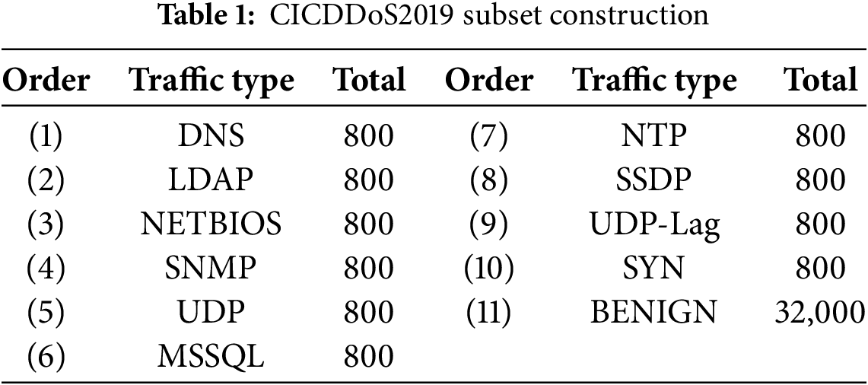Select order number (11)
The image size is (868, 385).
tap(488, 312)
